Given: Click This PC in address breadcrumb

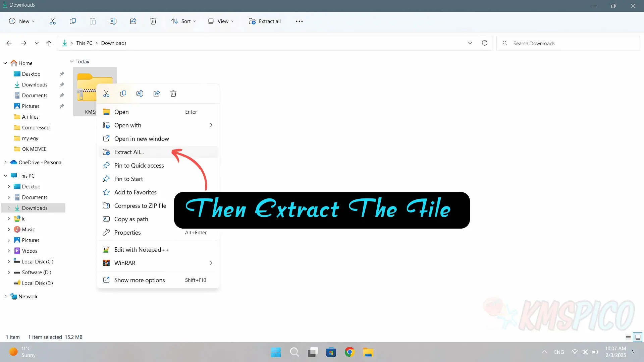Looking at the screenshot, I should pos(84,43).
